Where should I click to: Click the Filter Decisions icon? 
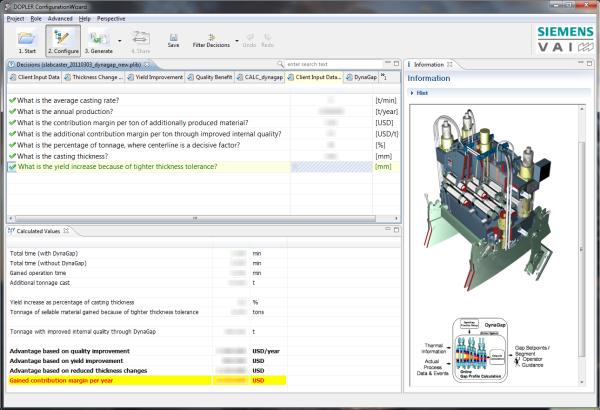tap(211, 37)
